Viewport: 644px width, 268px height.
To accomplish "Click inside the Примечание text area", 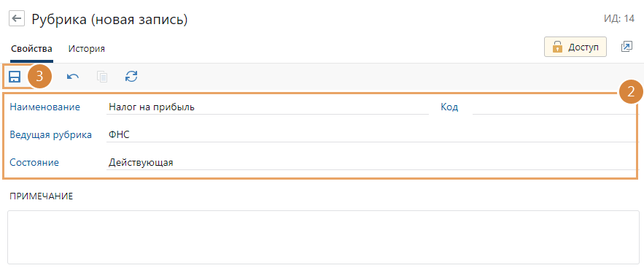I will (x=324, y=237).
